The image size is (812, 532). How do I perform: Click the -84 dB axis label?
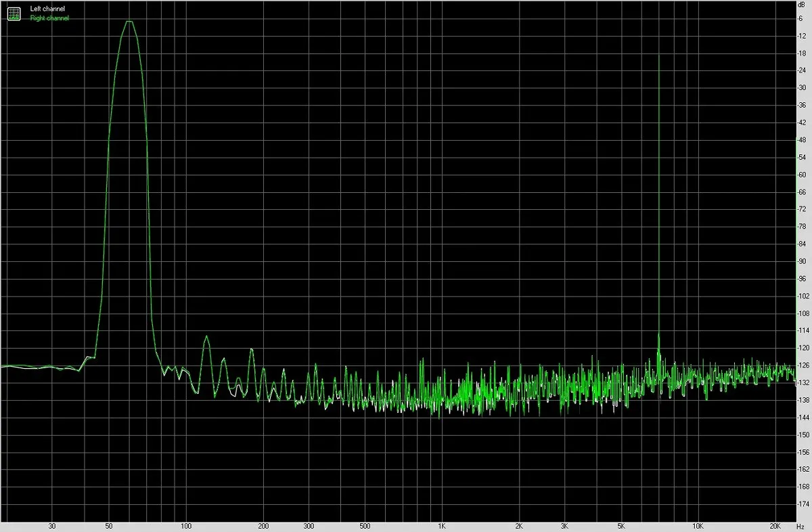803,244
